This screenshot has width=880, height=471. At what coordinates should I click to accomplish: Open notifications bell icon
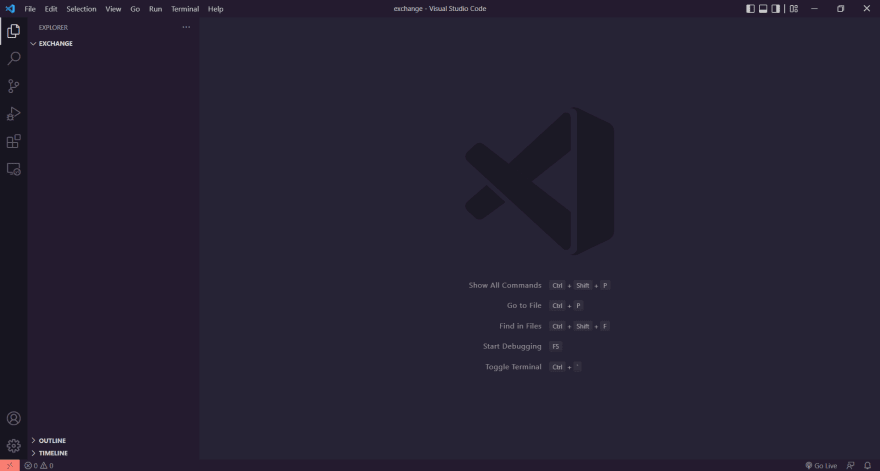[x=867, y=465]
